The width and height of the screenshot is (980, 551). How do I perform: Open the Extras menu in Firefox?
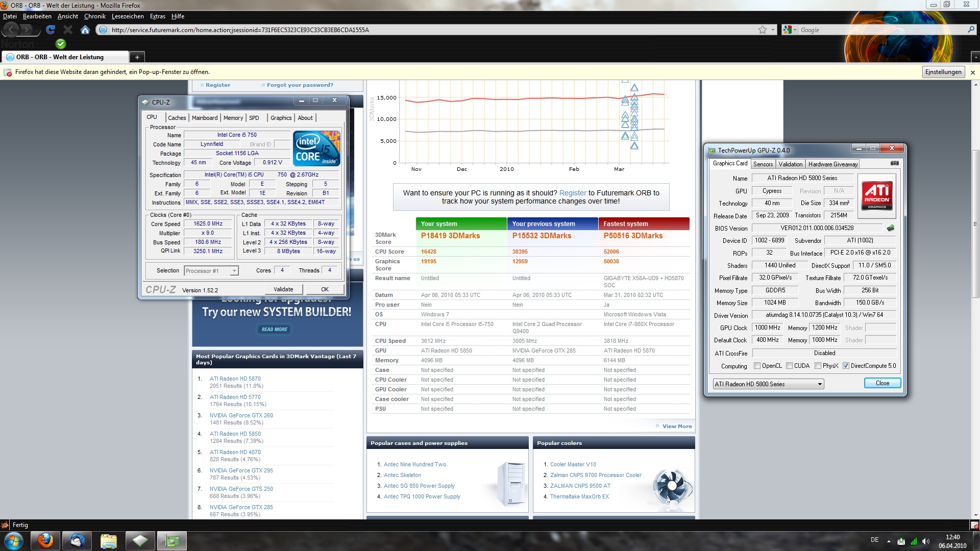click(x=158, y=16)
